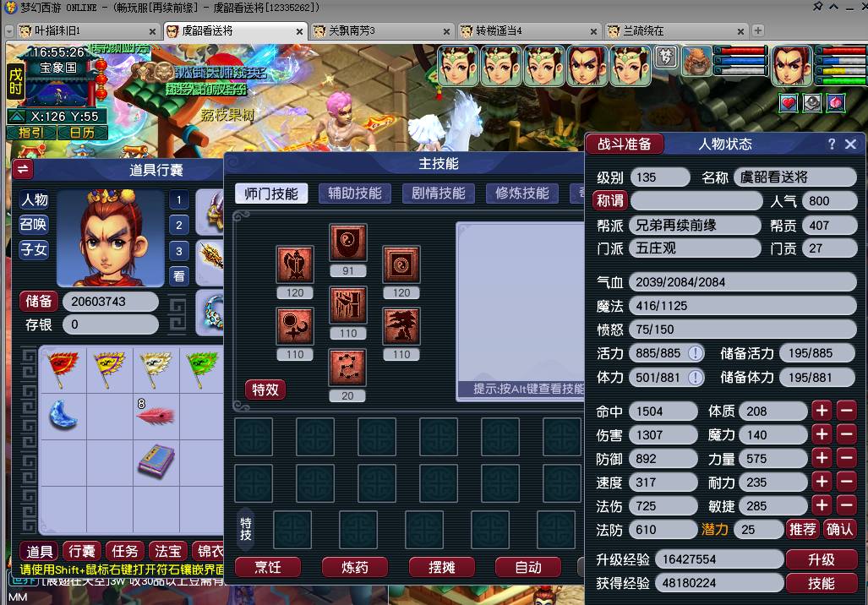Click the pink flower icon below the portrait

pos(836,103)
